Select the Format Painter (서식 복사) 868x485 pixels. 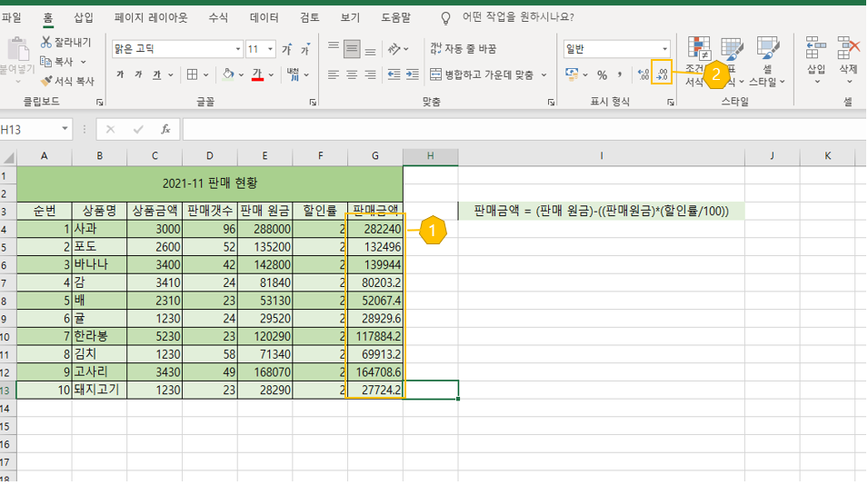[x=67, y=81]
